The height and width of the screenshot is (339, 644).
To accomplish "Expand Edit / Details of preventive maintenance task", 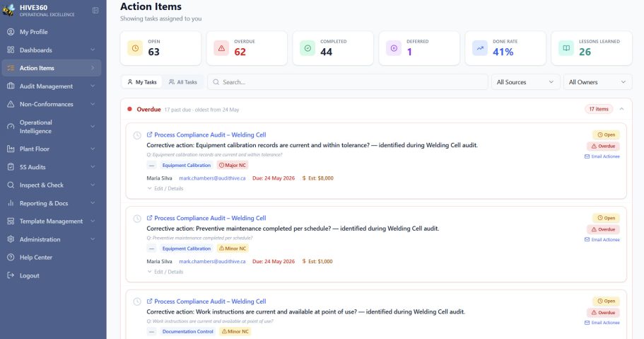I will click(x=165, y=272).
